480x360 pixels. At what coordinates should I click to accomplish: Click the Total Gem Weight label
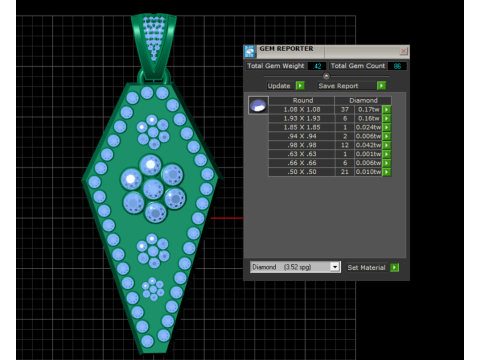[276, 66]
